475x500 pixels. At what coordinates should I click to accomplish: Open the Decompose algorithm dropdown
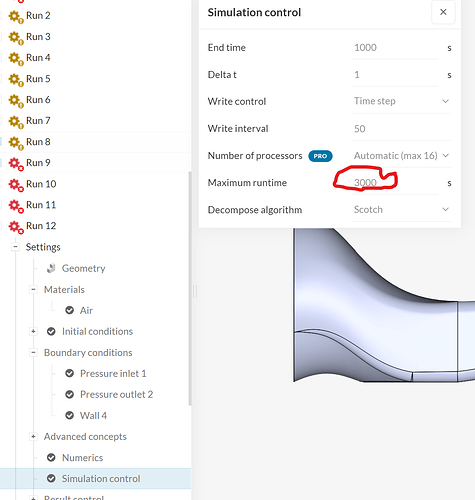click(401, 210)
